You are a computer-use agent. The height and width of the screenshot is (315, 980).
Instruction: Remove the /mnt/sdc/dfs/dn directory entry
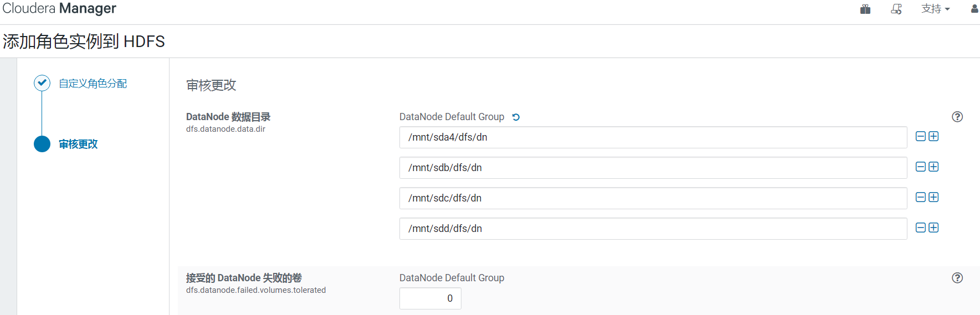[921, 197]
